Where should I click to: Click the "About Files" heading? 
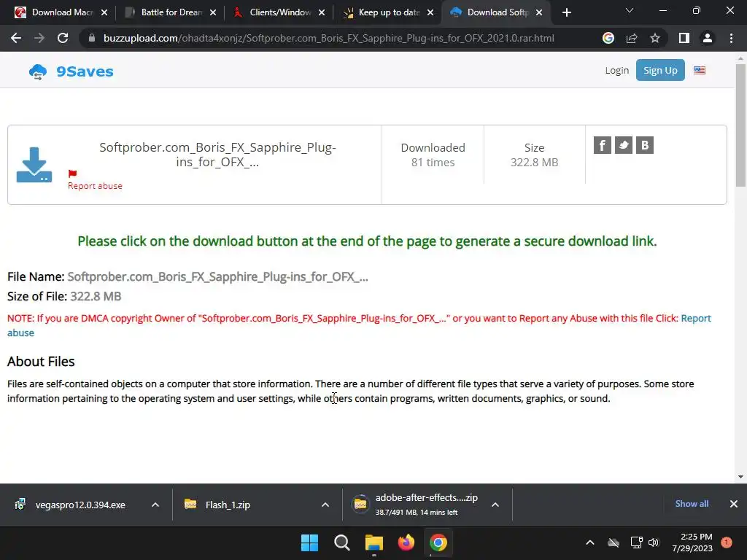tap(41, 362)
